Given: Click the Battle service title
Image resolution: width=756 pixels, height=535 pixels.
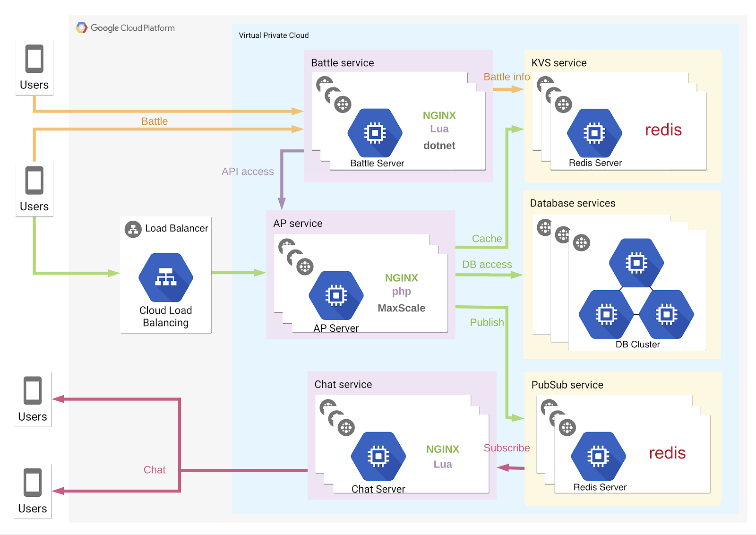Looking at the screenshot, I should [x=343, y=63].
